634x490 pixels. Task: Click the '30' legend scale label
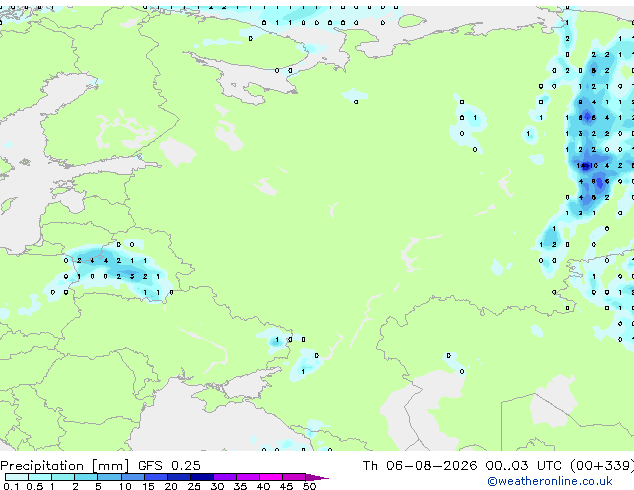point(217,486)
